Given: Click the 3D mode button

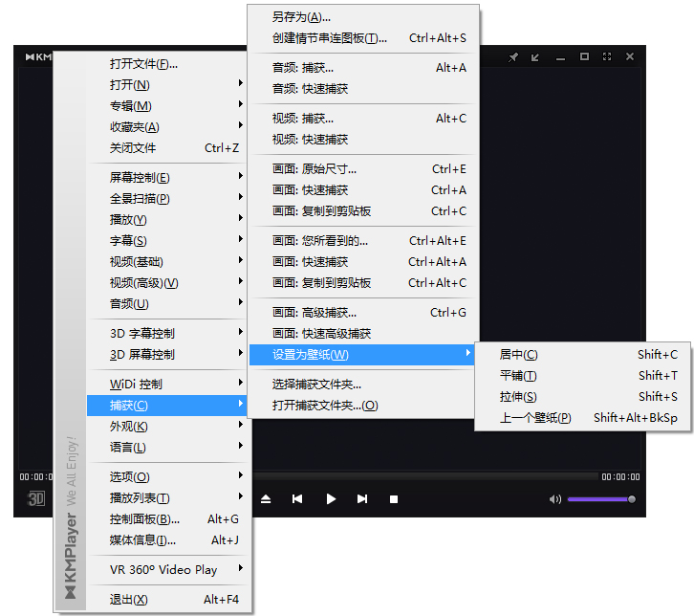Looking at the screenshot, I should [x=36, y=498].
